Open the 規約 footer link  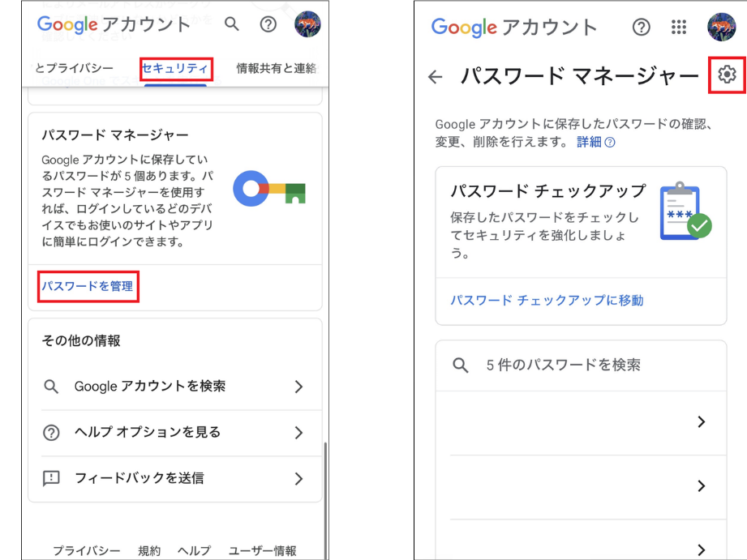coord(149,551)
